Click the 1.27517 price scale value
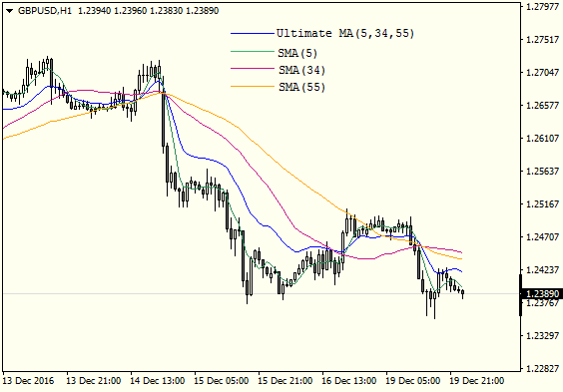Viewport: 563px width, 392px height. pyautogui.click(x=542, y=40)
